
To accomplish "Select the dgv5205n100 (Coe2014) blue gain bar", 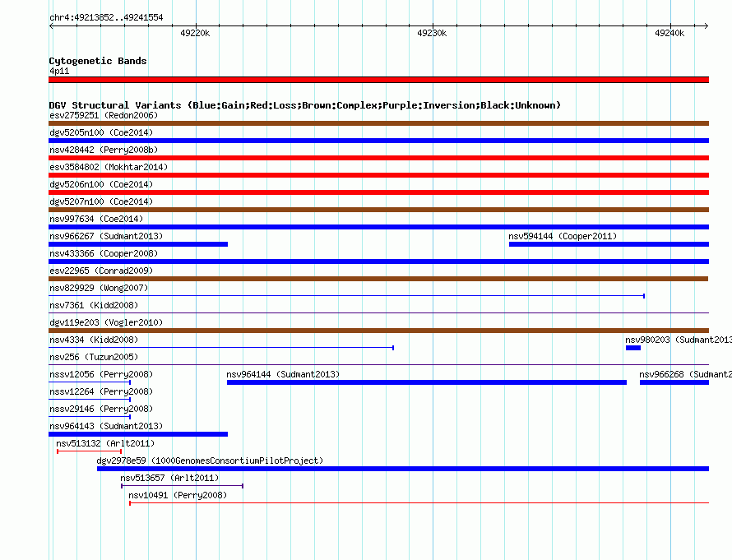I will coord(378,141).
